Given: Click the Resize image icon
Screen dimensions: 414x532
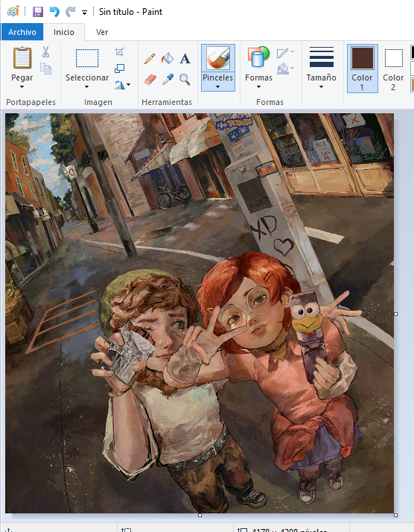Looking at the screenshot, I should 119,69.
